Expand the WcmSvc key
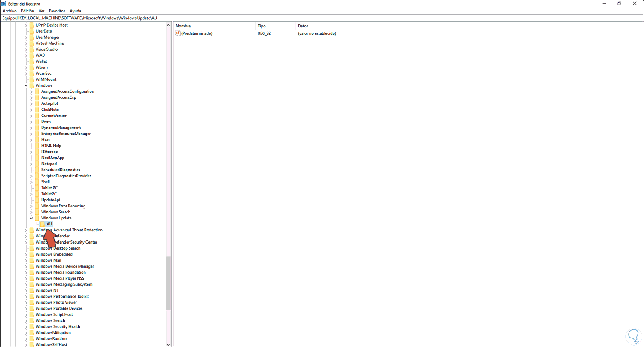 [x=26, y=73]
